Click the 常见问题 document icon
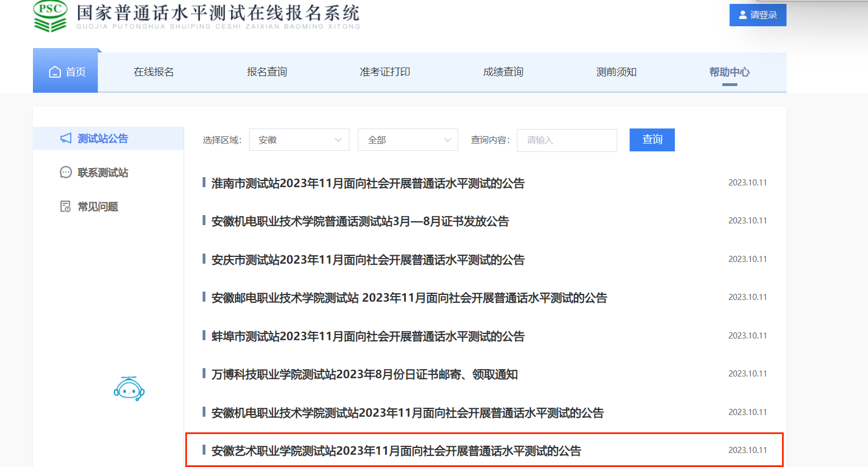This screenshot has width=868, height=467. [x=66, y=207]
